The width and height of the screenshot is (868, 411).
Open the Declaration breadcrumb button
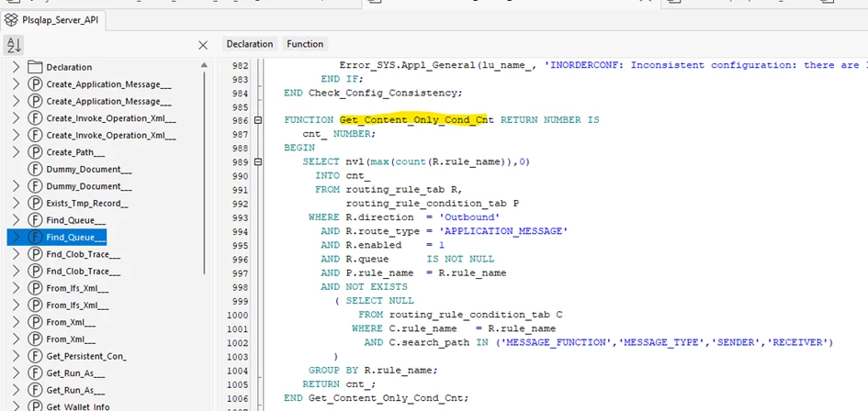click(x=250, y=44)
